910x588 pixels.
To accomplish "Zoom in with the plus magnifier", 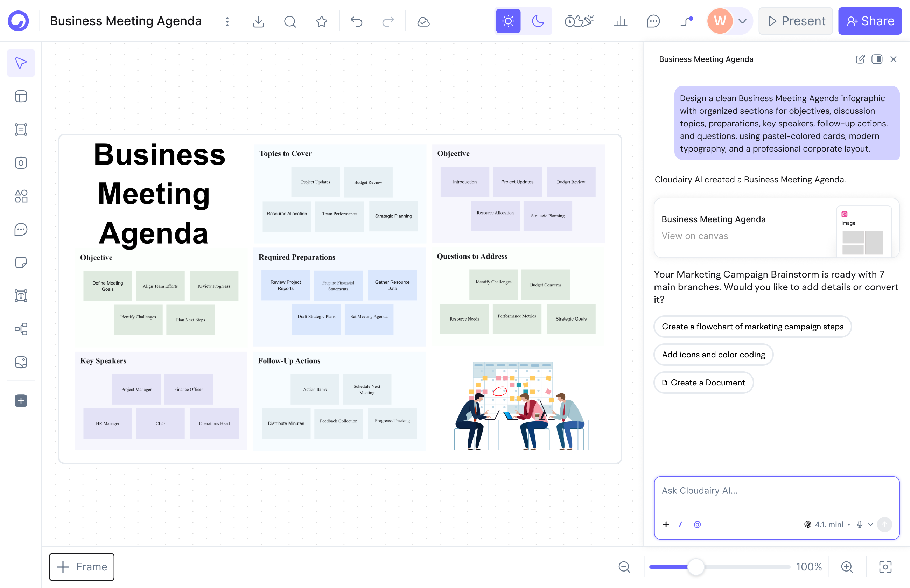I will pyautogui.click(x=847, y=567).
